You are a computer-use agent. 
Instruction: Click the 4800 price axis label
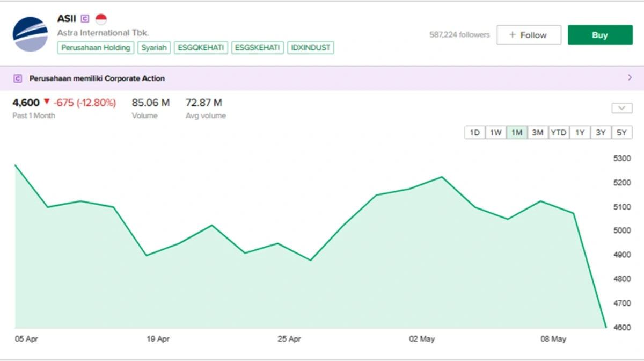tap(622, 279)
